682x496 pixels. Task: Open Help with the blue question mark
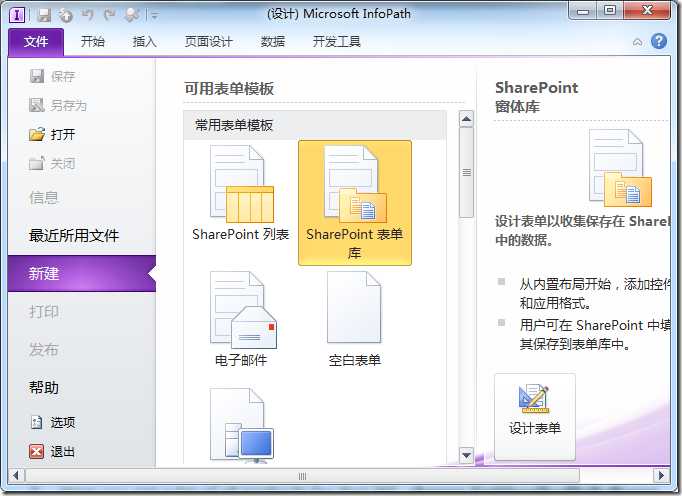(x=659, y=41)
